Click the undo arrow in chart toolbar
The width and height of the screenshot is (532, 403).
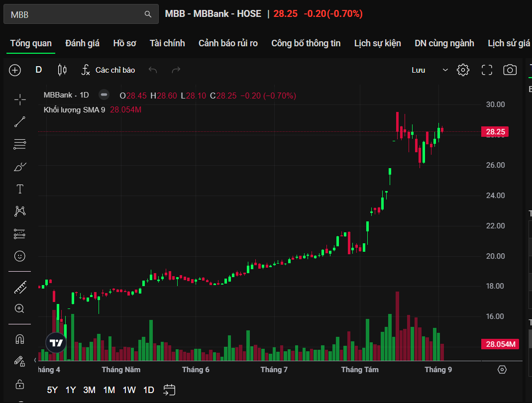153,70
